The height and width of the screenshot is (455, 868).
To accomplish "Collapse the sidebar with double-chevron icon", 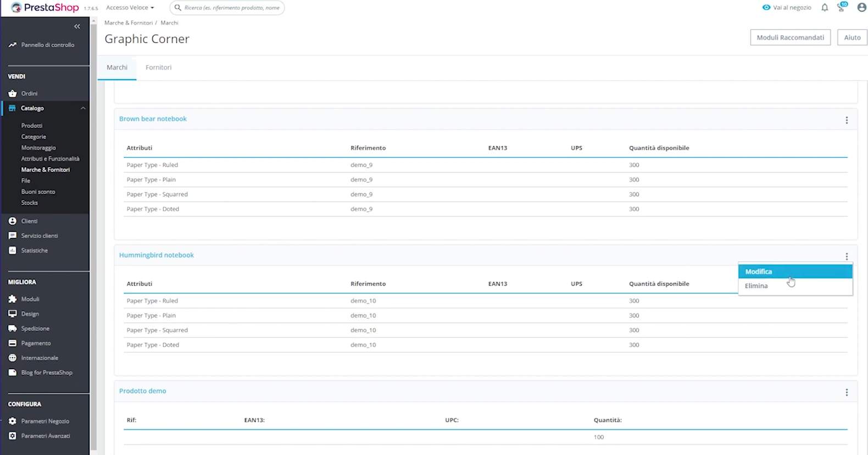I will 77,26.
